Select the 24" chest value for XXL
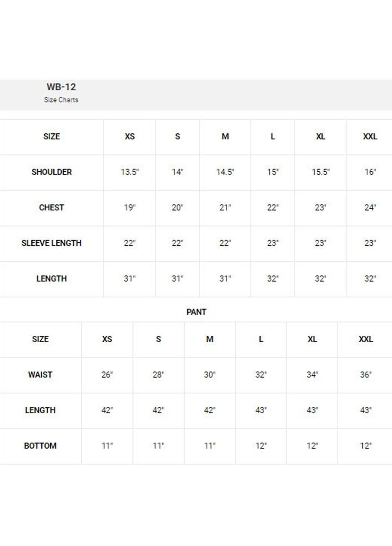Screen dimensions: 392x546 [x=370, y=208]
